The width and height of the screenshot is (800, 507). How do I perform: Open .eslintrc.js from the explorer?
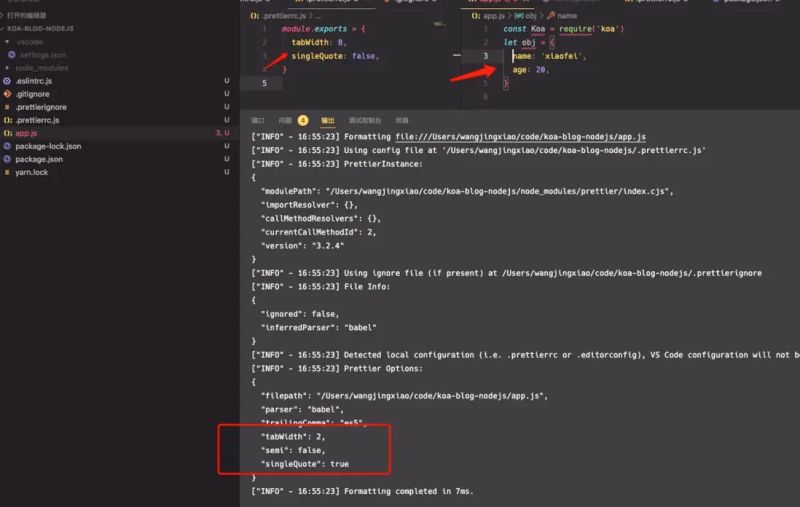click(34, 81)
